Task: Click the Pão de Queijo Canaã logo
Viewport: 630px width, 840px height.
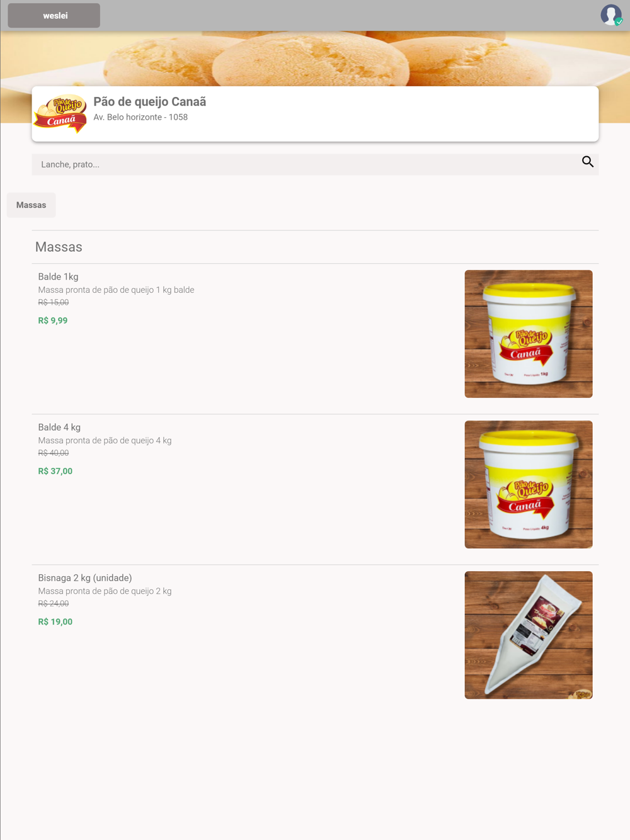Action: (60, 114)
